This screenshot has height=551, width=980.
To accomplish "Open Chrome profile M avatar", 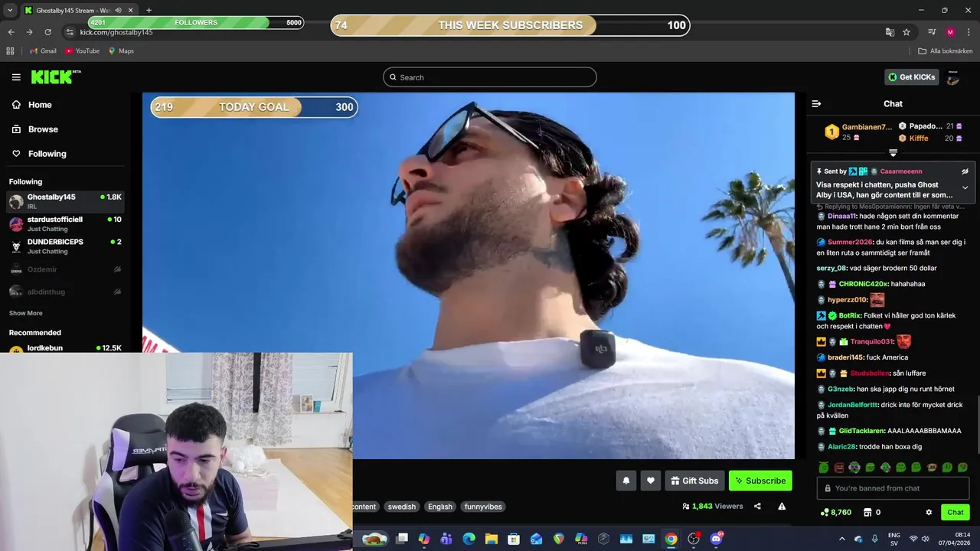I will coord(950,32).
